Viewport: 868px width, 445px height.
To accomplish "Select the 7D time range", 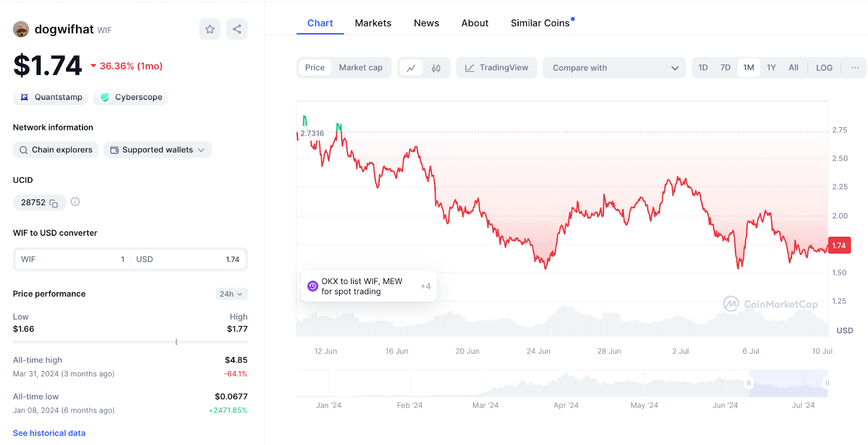I will 725,68.
